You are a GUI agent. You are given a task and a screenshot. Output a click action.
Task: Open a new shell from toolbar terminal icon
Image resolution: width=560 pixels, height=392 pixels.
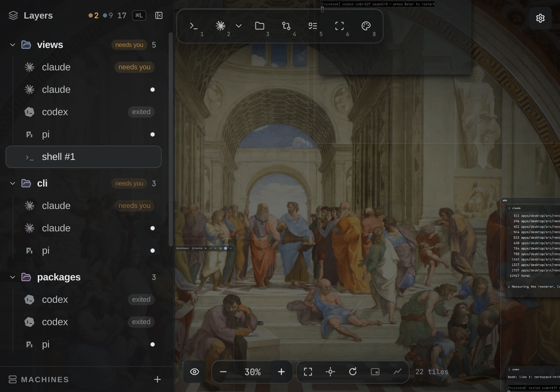coord(194,26)
